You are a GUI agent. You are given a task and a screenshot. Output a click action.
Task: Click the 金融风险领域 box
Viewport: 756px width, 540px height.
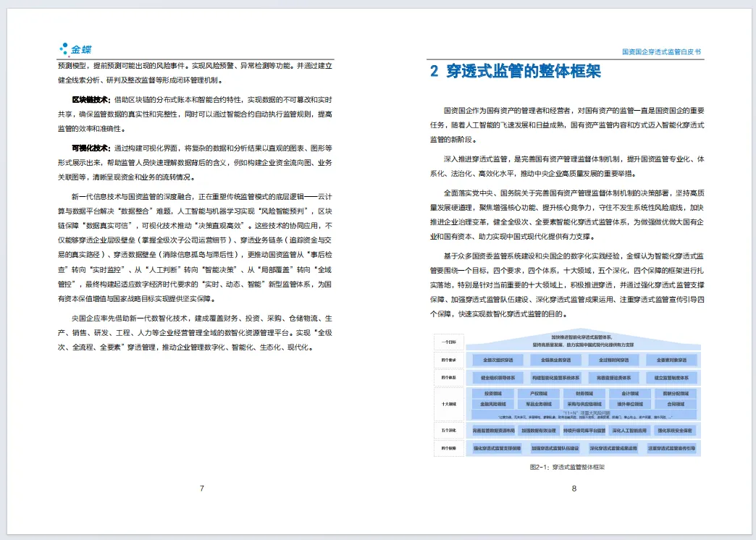(x=492, y=404)
